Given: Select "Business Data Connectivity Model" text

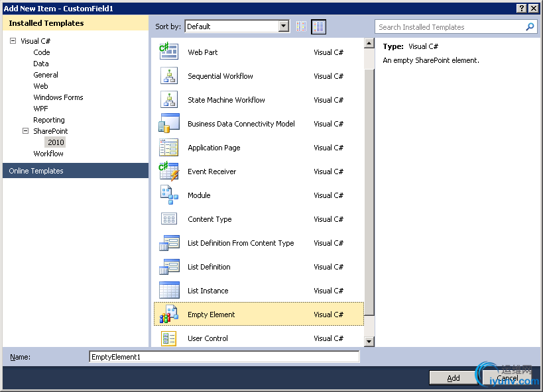Looking at the screenshot, I should pos(241,124).
